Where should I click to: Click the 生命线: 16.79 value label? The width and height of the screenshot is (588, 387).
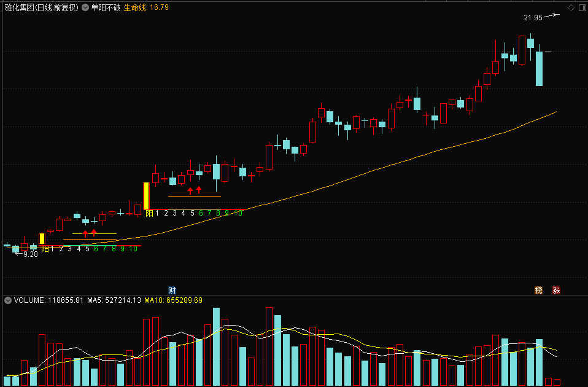(x=146, y=7)
